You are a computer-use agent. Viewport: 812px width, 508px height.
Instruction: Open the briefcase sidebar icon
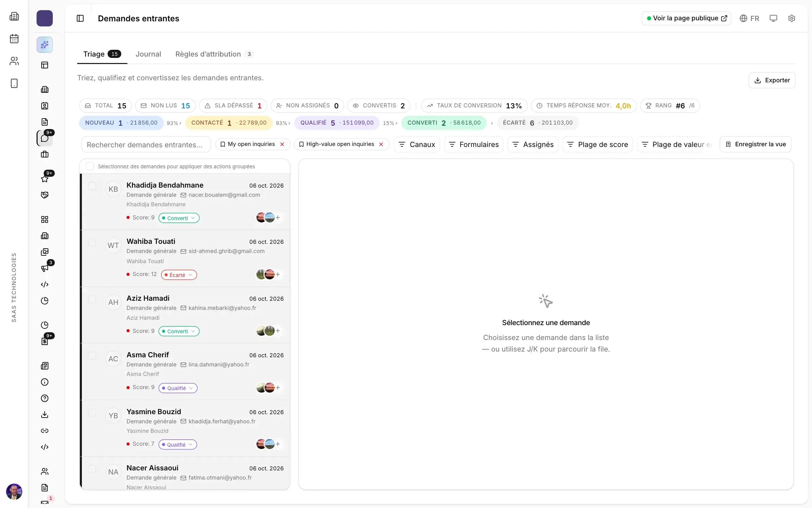click(x=45, y=154)
